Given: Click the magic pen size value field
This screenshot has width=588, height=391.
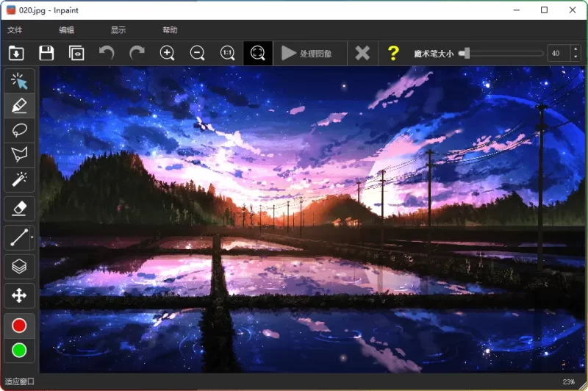Looking at the screenshot, I should (559, 53).
